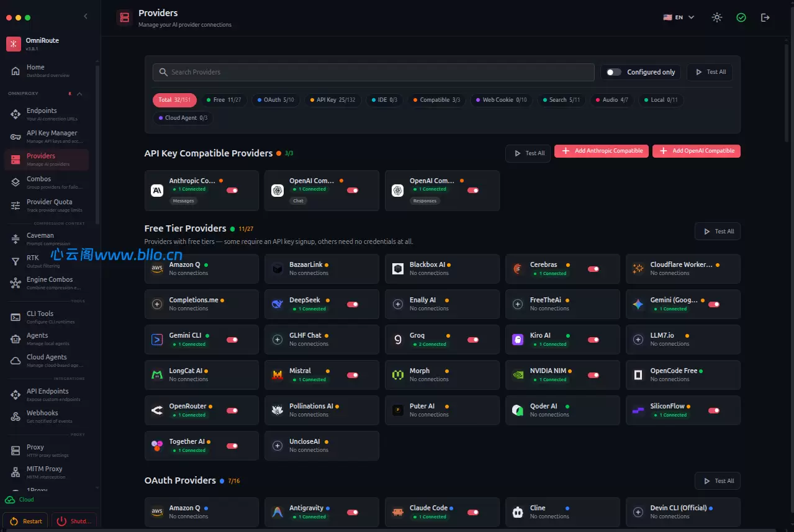Select the Cloud Agent 0/3 filter
794x532 pixels.
[183, 118]
